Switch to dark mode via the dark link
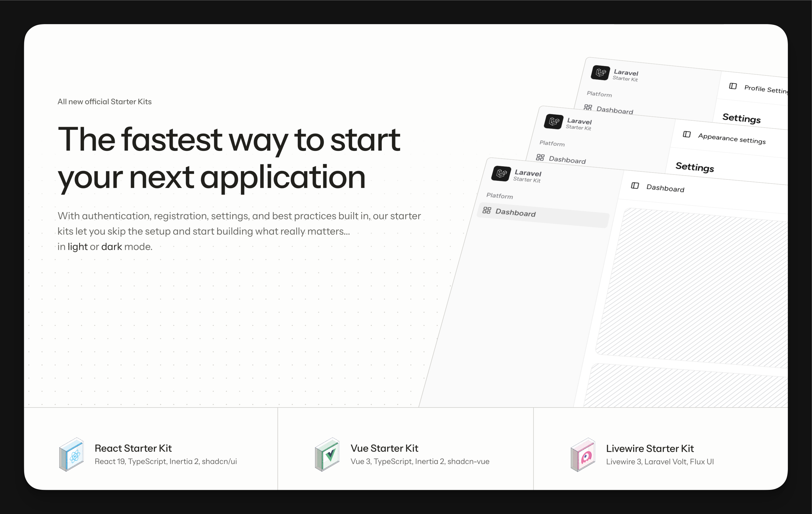 coord(111,246)
